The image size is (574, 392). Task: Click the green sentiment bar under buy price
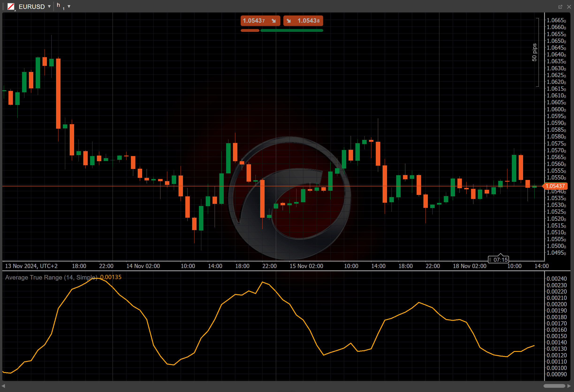292,31
